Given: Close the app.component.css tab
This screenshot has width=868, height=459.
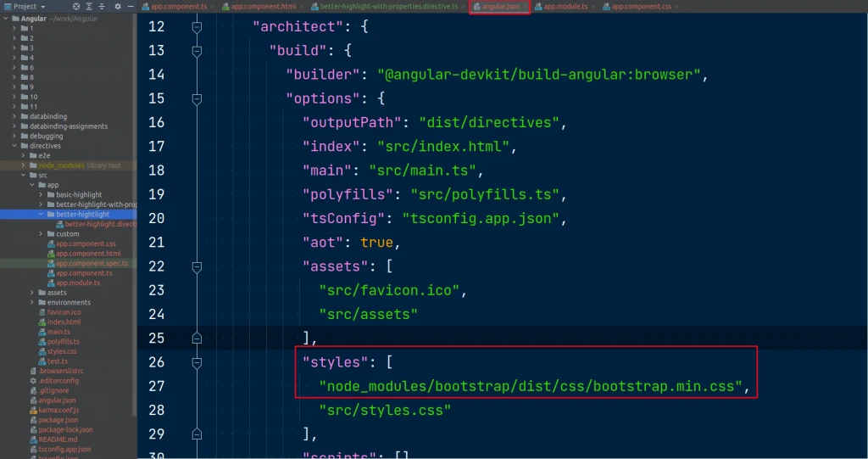Looking at the screenshot, I should point(676,7).
